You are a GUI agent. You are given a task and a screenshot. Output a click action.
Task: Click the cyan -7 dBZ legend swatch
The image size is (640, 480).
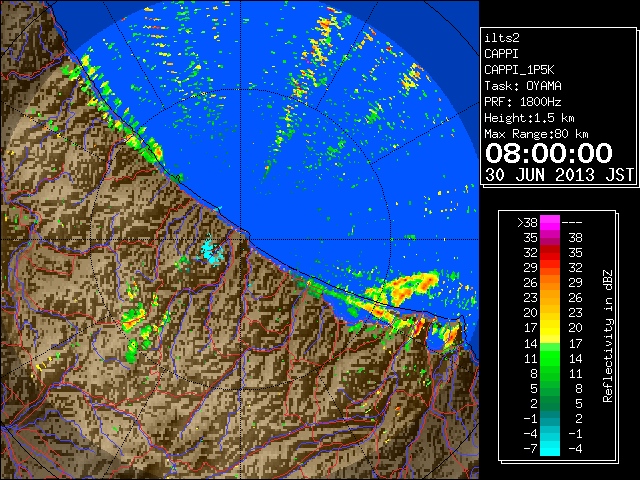point(550,449)
